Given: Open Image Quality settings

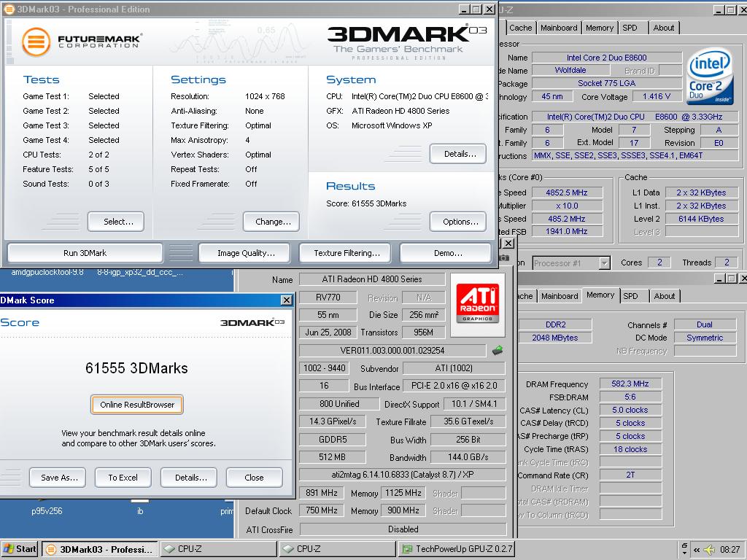Looking at the screenshot, I should tap(244, 253).
